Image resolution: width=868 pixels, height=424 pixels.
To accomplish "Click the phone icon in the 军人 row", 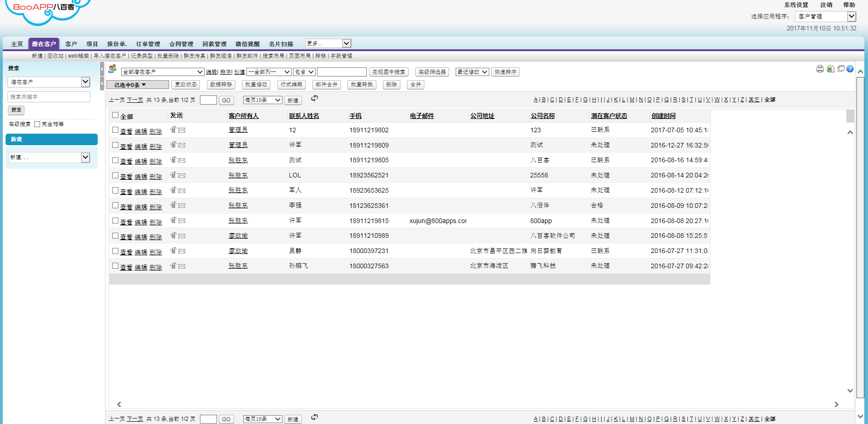I will [173, 190].
